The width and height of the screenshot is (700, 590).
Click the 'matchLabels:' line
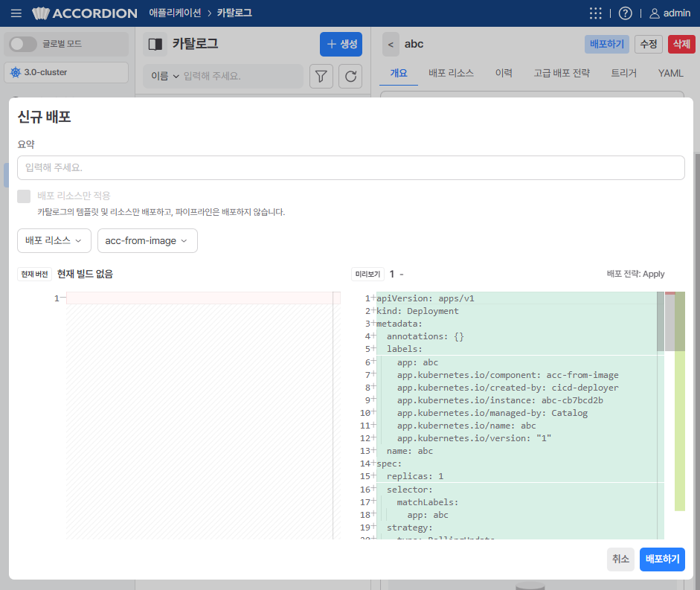[428, 502]
